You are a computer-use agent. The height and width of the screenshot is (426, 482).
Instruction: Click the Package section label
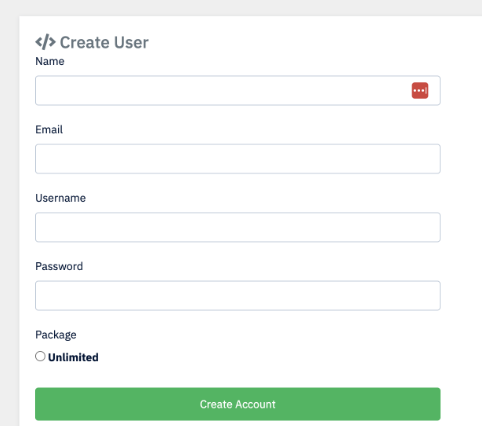[56, 335]
